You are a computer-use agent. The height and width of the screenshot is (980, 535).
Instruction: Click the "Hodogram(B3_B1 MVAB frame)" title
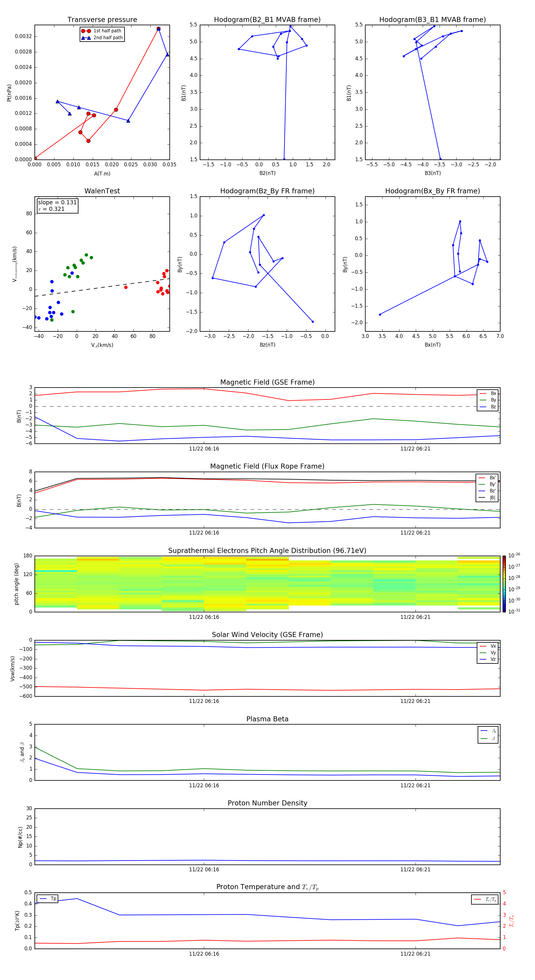click(432, 20)
